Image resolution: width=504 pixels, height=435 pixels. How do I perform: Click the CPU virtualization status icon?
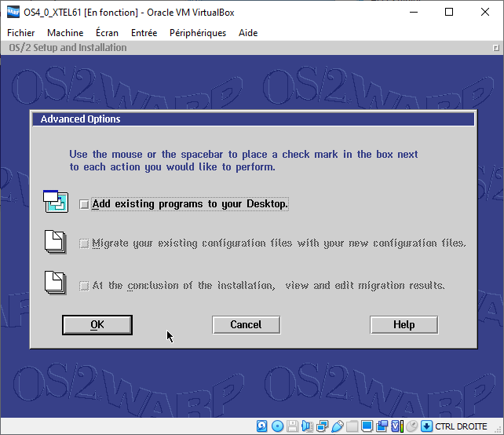[397, 426]
